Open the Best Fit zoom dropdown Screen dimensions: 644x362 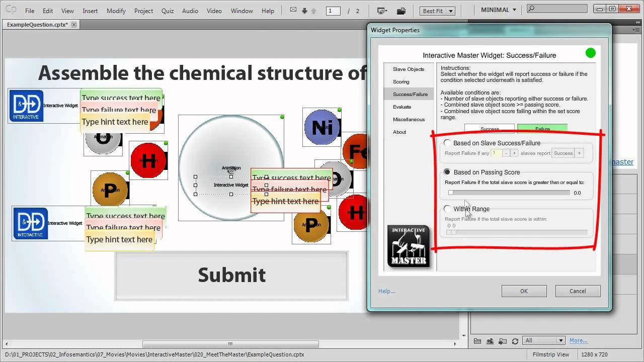tap(438, 11)
